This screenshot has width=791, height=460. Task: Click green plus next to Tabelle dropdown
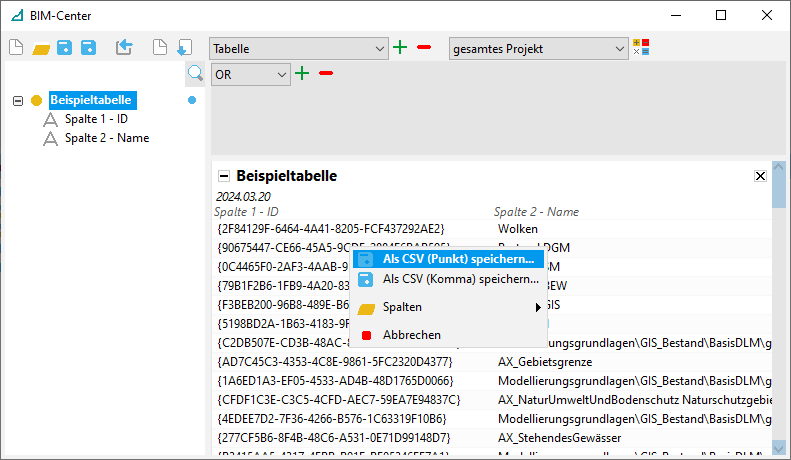point(400,47)
